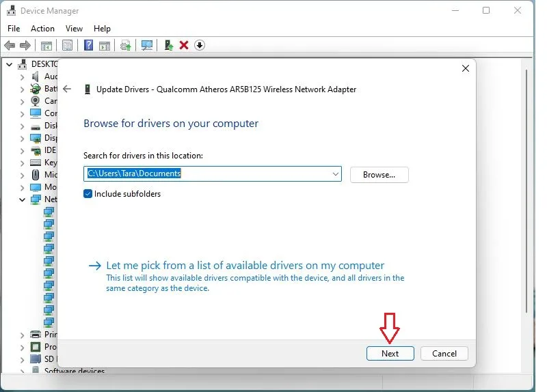The height and width of the screenshot is (392, 547).
Task: Go back using the dialog back arrow
Action: coord(67,89)
